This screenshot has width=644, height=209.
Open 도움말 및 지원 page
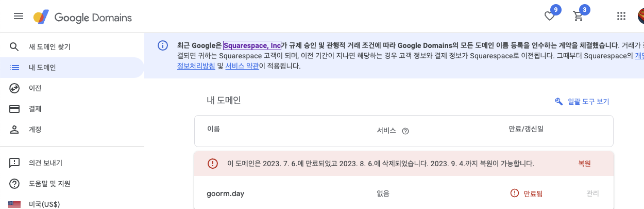click(x=49, y=184)
